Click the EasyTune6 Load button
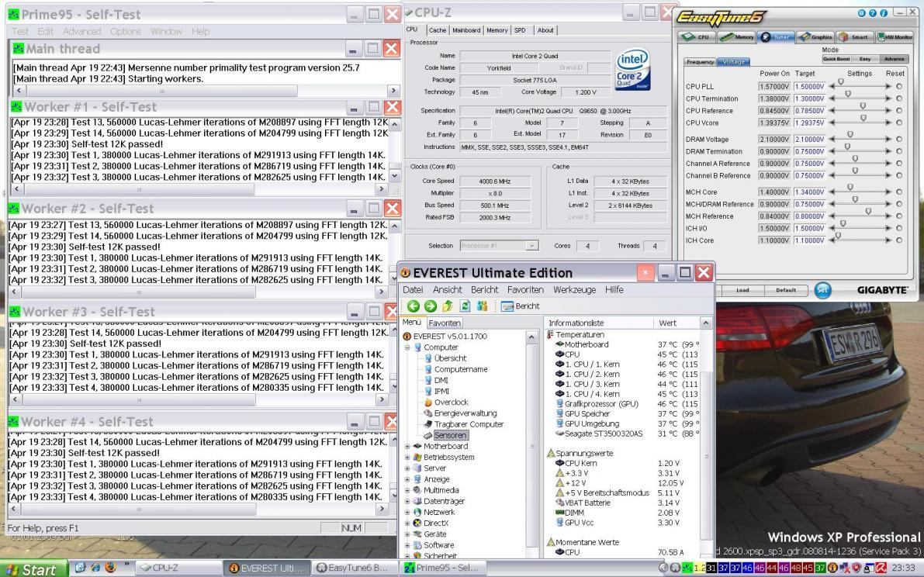Image resolution: width=924 pixels, height=577 pixels. pos(742,290)
